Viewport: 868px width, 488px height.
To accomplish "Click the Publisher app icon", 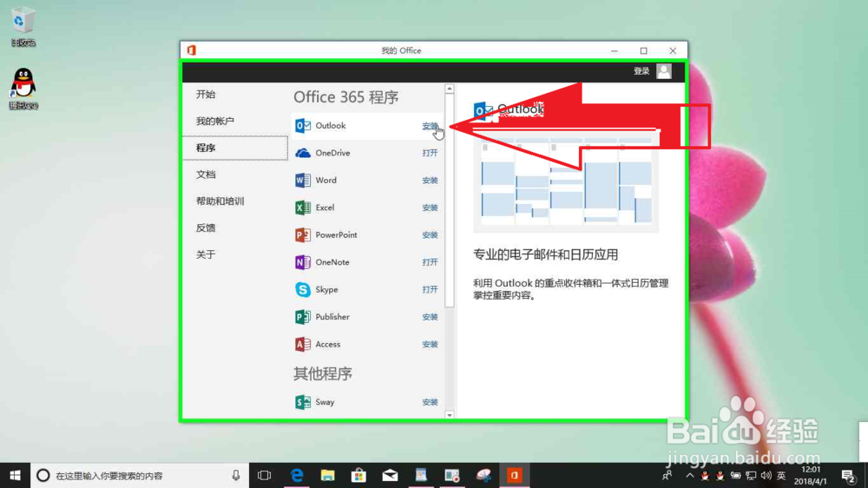I will [303, 317].
